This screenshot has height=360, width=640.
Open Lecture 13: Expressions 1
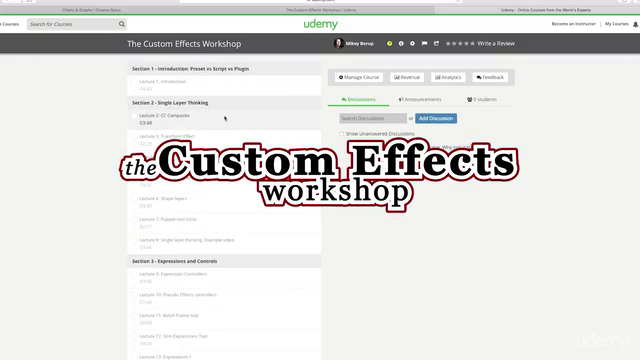(224, 356)
